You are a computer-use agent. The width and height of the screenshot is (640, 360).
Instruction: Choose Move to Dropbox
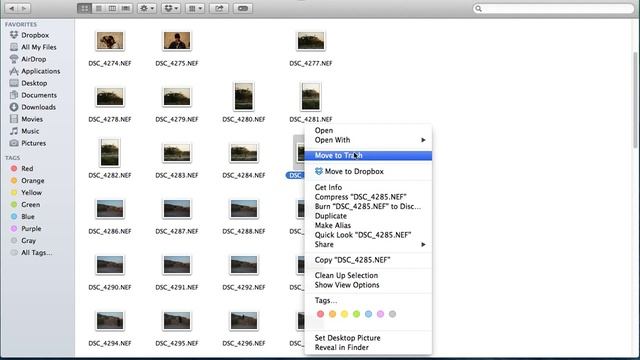pyautogui.click(x=368, y=171)
